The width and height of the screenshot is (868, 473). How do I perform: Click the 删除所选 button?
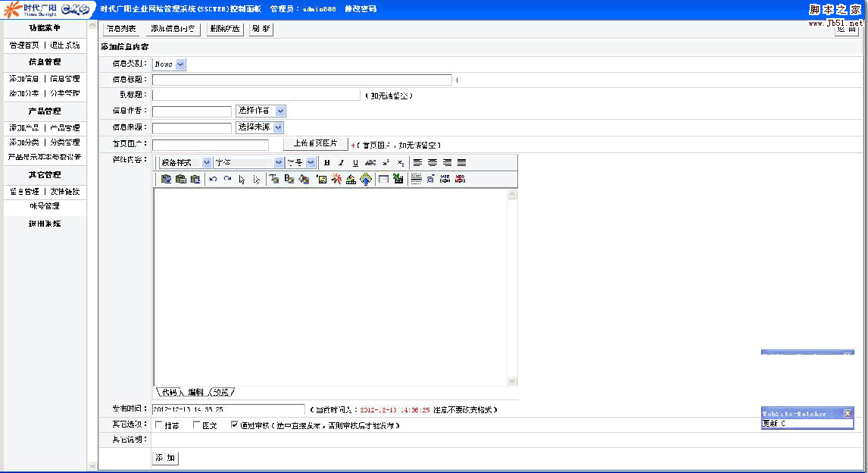pyautogui.click(x=225, y=29)
